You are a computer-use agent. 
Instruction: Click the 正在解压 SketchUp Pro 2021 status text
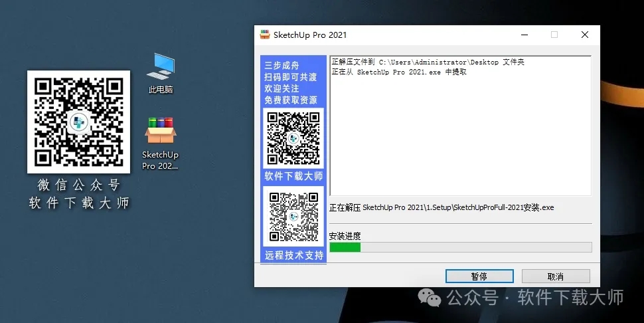point(442,207)
